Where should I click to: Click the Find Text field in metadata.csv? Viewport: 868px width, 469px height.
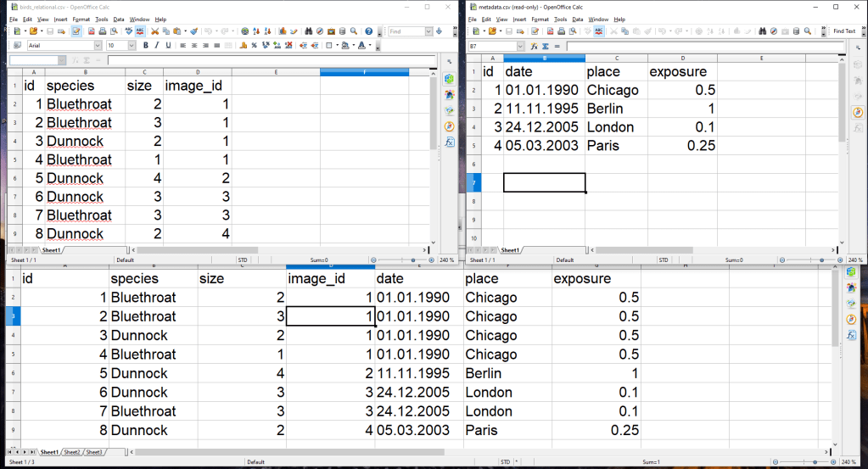click(844, 31)
